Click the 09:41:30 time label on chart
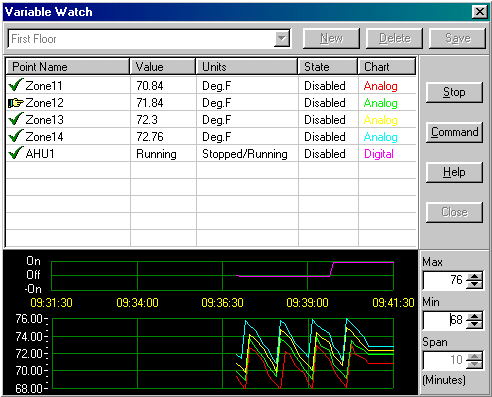 (393, 303)
